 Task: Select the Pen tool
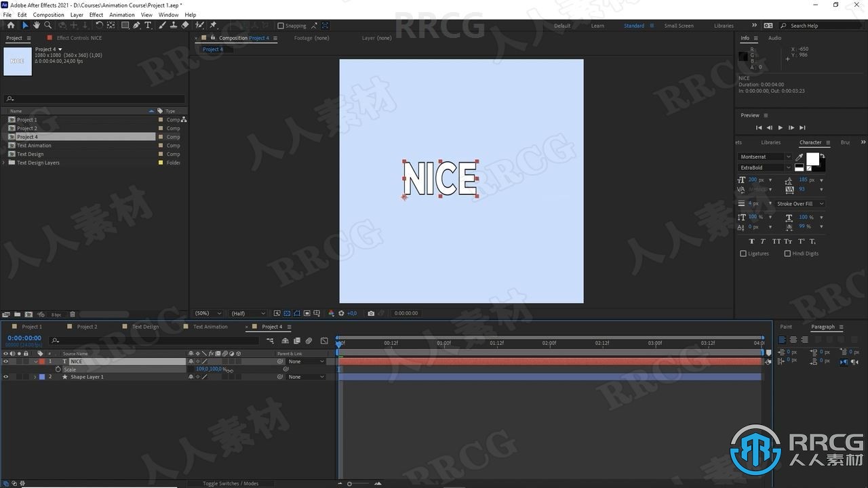tap(136, 25)
